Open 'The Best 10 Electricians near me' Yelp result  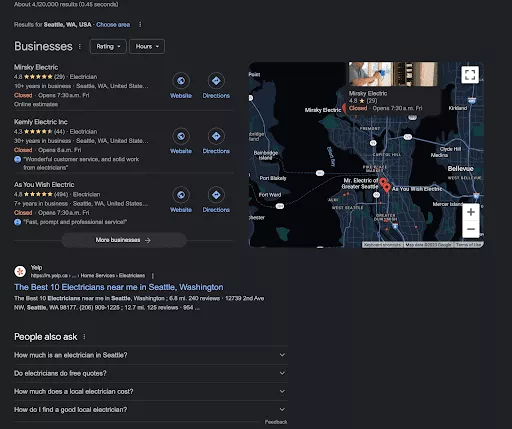[x=119, y=287]
